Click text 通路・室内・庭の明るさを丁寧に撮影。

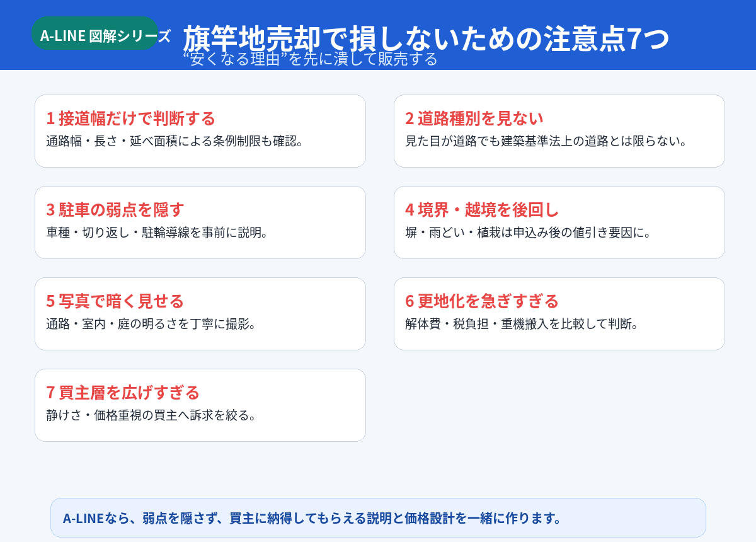(151, 323)
